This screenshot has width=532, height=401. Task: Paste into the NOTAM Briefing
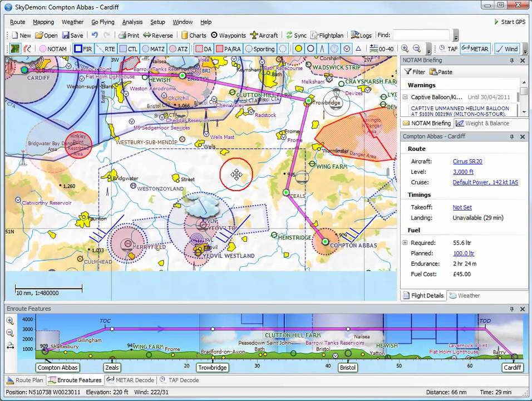[x=441, y=72]
